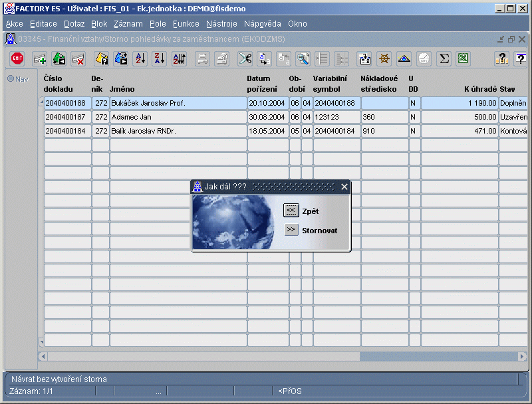The width and height of the screenshot is (532, 404).
Task: Click the scissors cut icon
Action: 245,58
